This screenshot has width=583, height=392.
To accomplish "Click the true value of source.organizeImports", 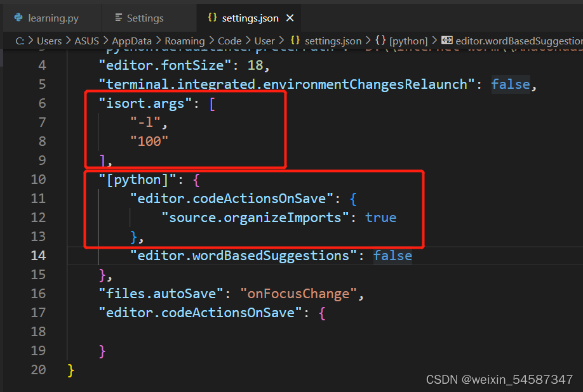I will [380, 217].
